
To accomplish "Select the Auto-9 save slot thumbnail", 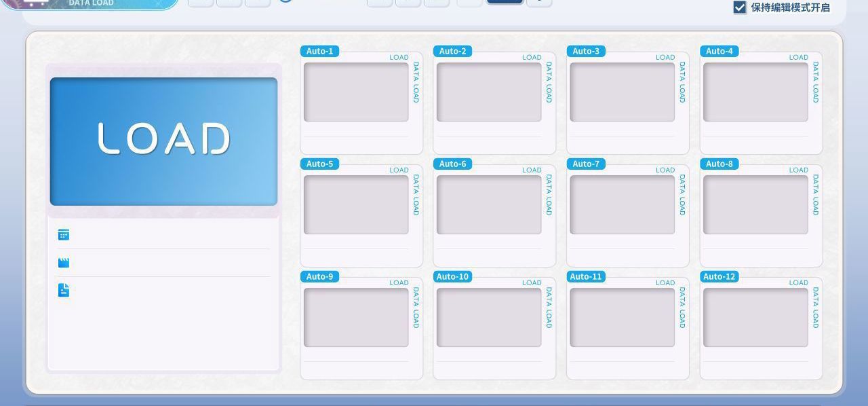I will tap(356, 318).
